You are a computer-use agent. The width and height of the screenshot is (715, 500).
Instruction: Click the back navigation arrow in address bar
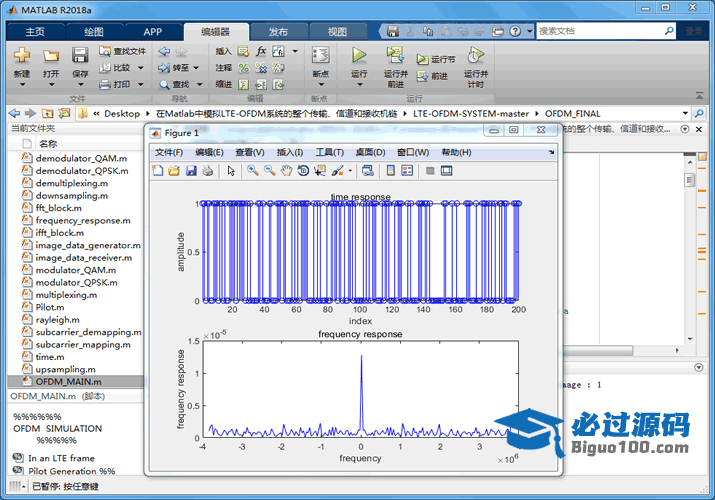pyautogui.click(x=15, y=113)
